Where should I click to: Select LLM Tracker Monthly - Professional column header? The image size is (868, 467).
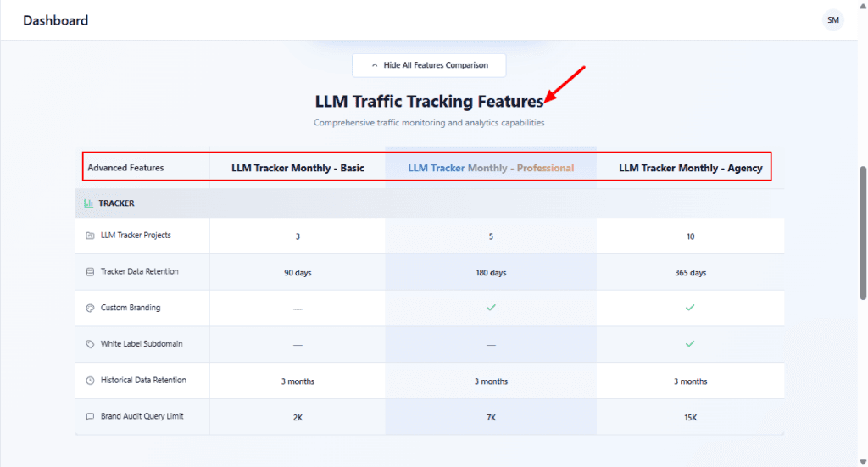pyautogui.click(x=491, y=168)
